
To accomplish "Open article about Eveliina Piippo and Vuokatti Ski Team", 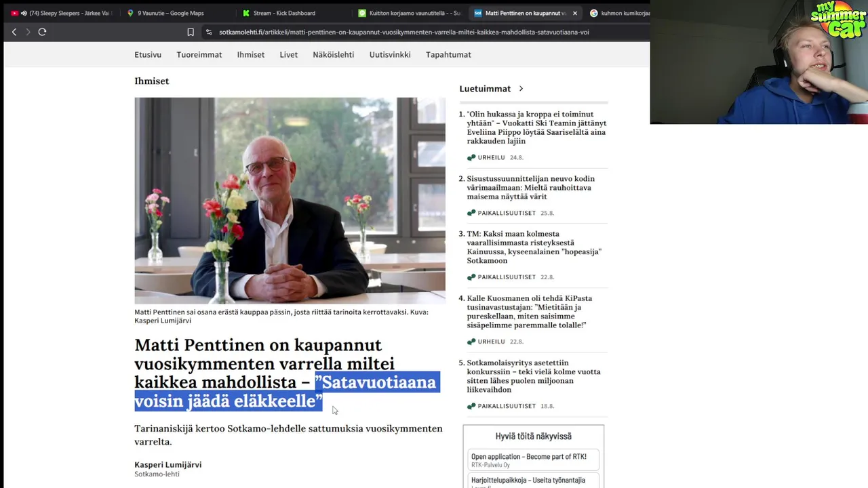I will [536, 127].
